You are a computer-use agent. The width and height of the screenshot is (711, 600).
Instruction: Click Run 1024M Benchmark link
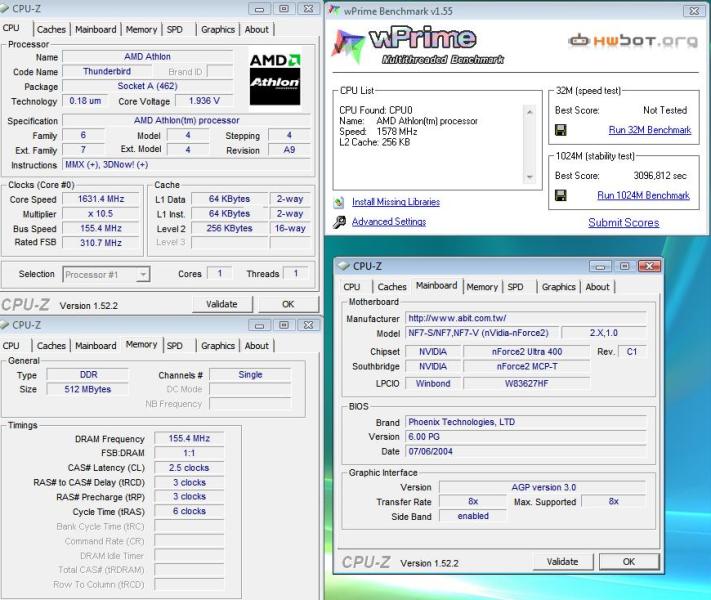click(643, 195)
